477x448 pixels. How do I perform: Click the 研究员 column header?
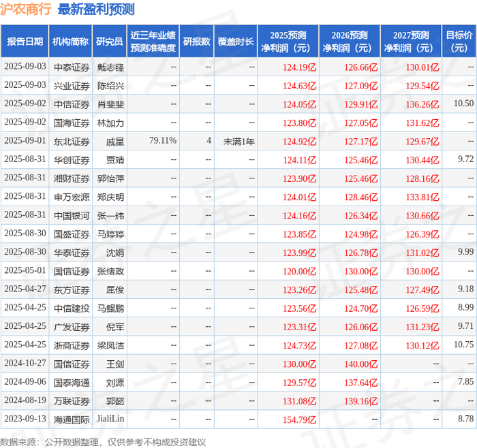point(110,42)
